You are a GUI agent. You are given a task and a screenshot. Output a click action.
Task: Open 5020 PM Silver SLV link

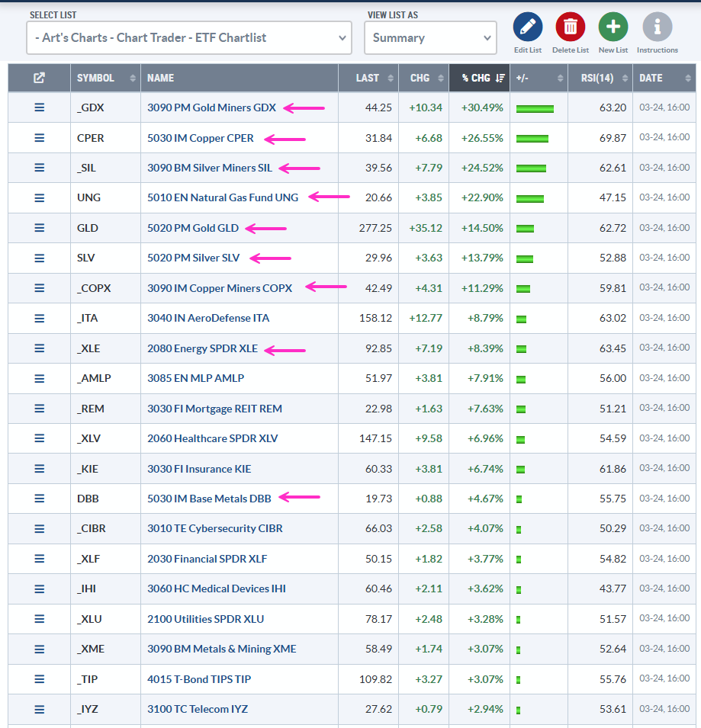coord(193,258)
